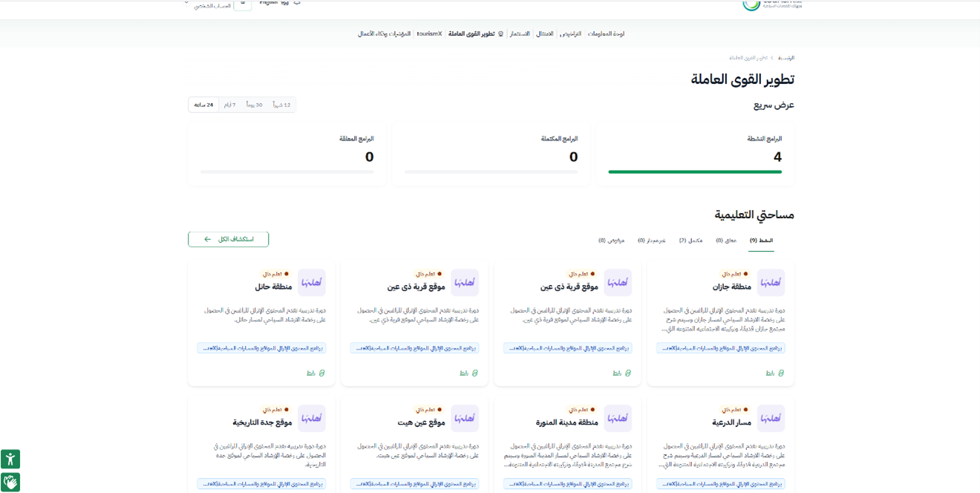This screenshot has width=980, height=493.
Task: Open الامتثال in the navigation bar
Action: (545, 34)
